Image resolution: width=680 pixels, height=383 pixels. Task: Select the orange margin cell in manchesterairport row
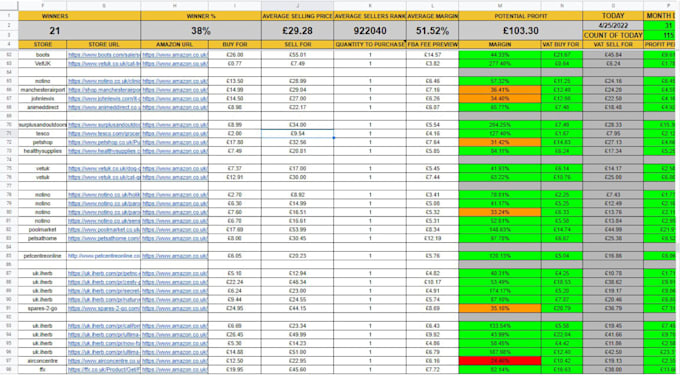tap(500, 90)
